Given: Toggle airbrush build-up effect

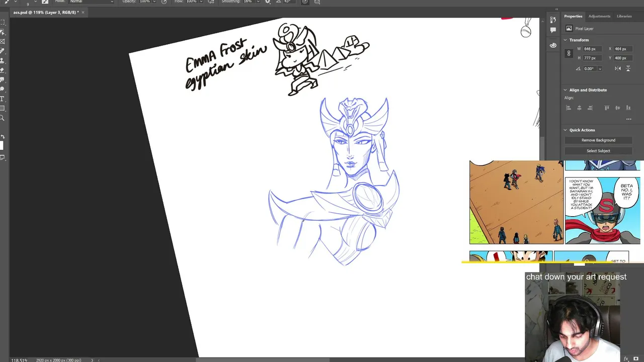Looking at the screenshot, I should pos(211,2).
